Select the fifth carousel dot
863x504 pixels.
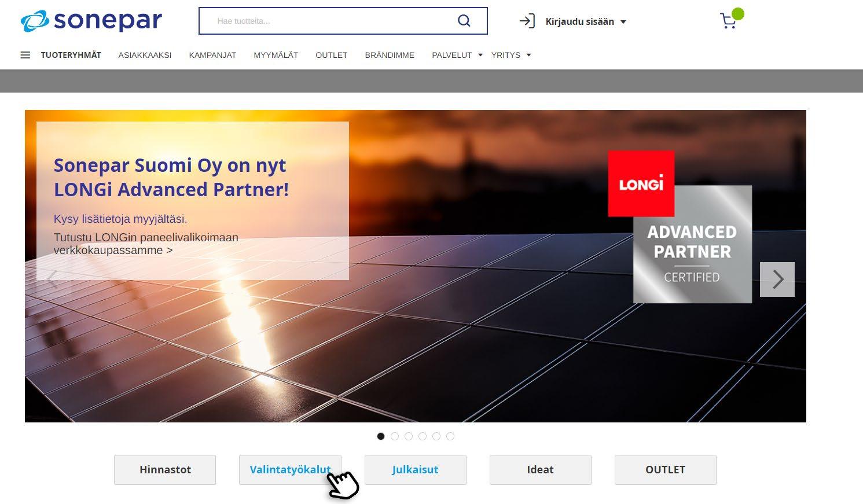[x=436, y=436]
